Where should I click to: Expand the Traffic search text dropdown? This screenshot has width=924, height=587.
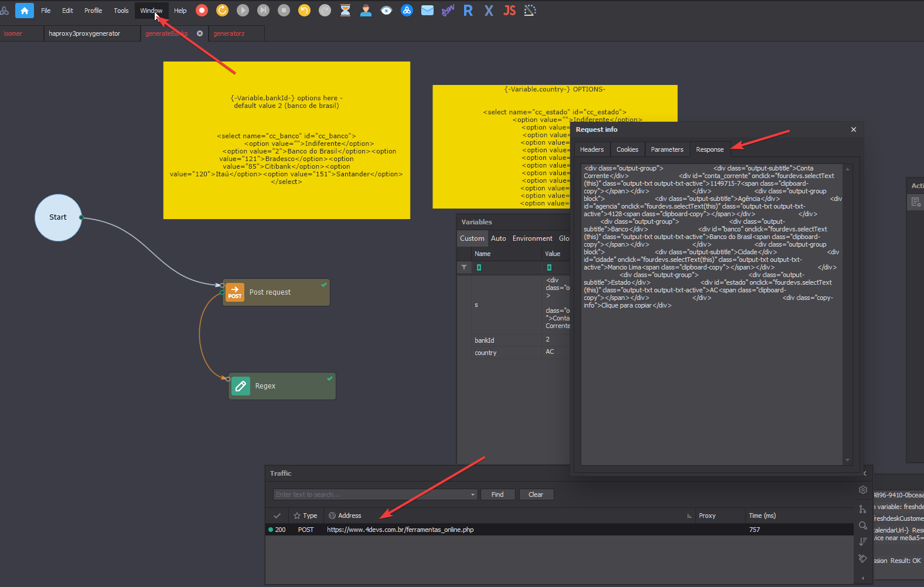tap(473, 494)
